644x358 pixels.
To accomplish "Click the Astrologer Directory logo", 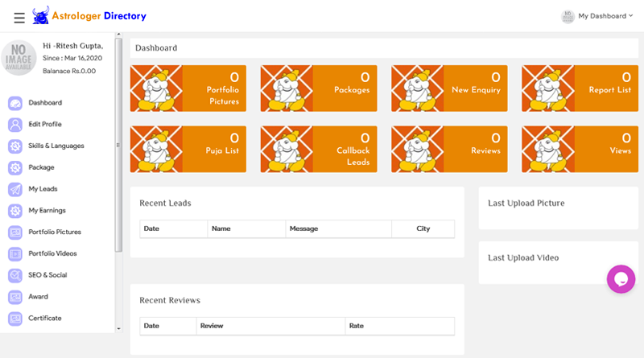I will click(x=89, y=16).
